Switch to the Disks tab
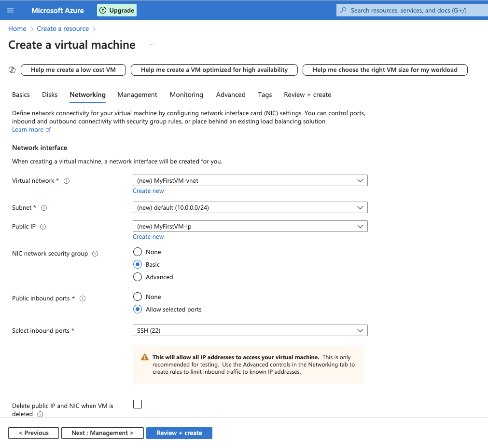488x448 pixels. coord(50,95)
